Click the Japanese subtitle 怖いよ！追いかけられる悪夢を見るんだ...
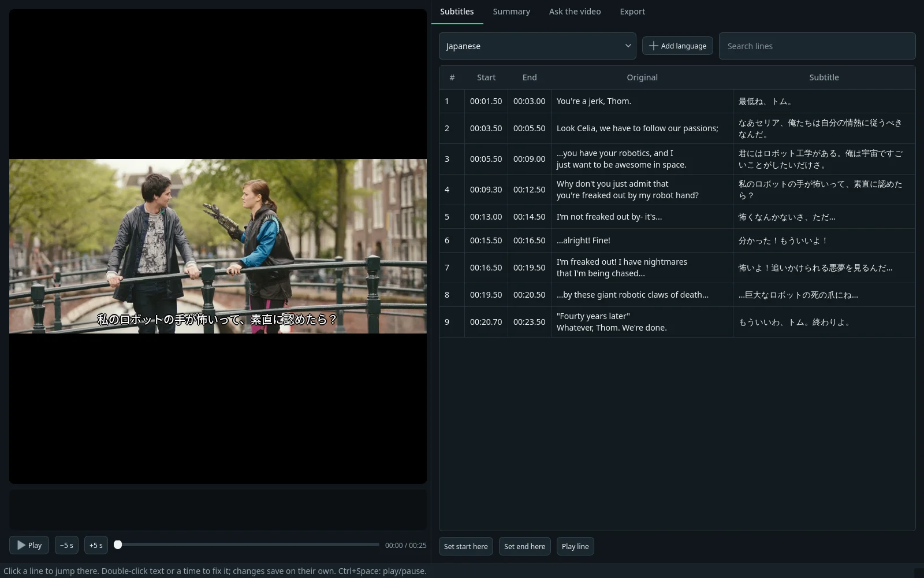The image size is (924, 578). point(815,268)
